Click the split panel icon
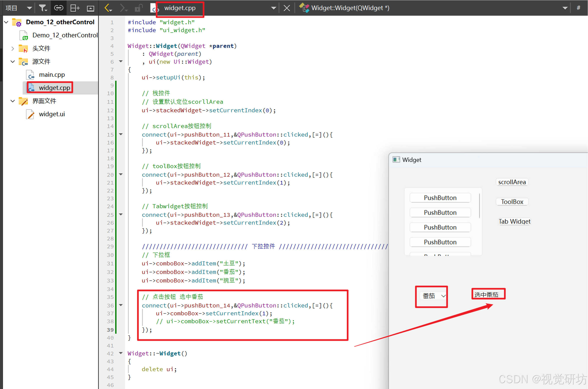The image size is (588, 389). 75,8
